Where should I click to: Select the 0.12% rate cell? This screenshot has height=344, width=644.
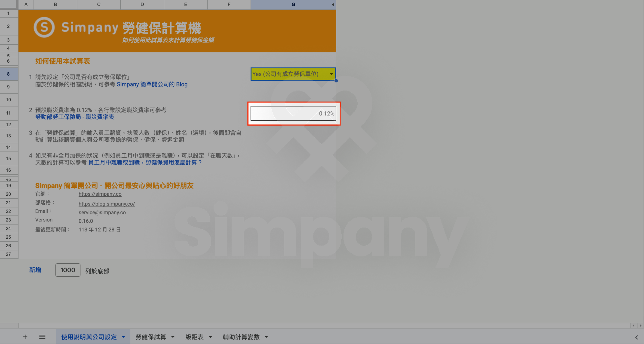tap(293, 113)
